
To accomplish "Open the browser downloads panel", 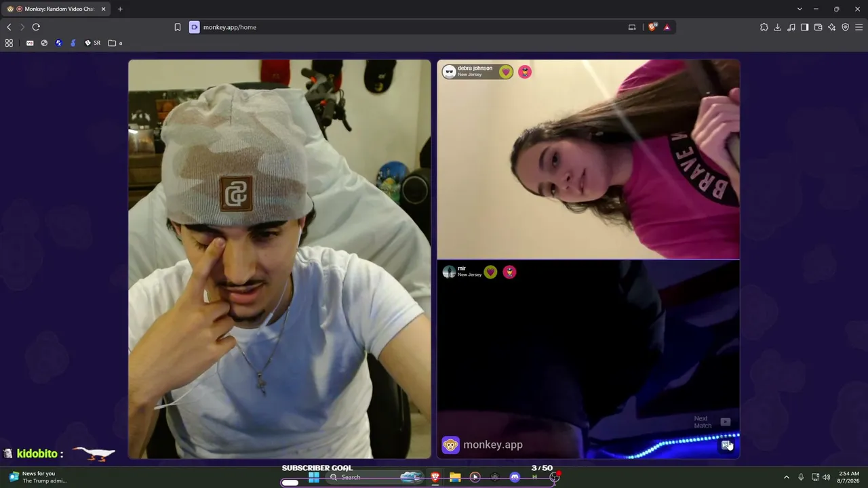I will pos(778,27).
